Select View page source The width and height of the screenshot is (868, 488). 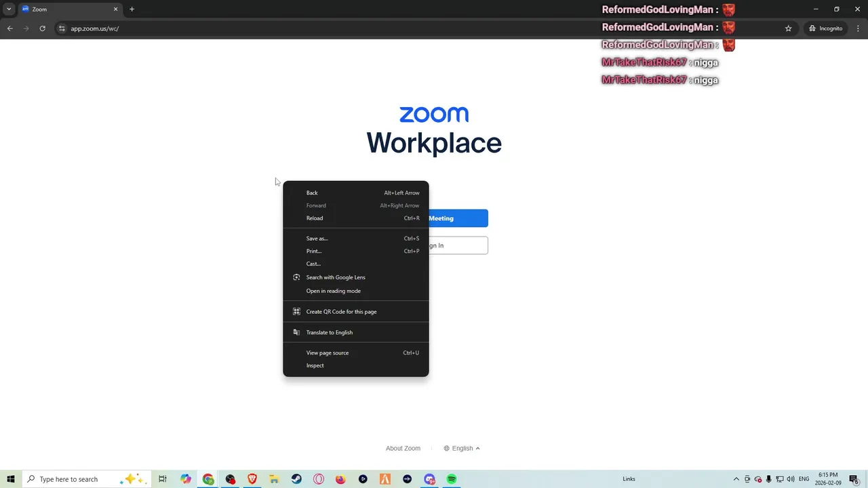[x=355, y=352]
